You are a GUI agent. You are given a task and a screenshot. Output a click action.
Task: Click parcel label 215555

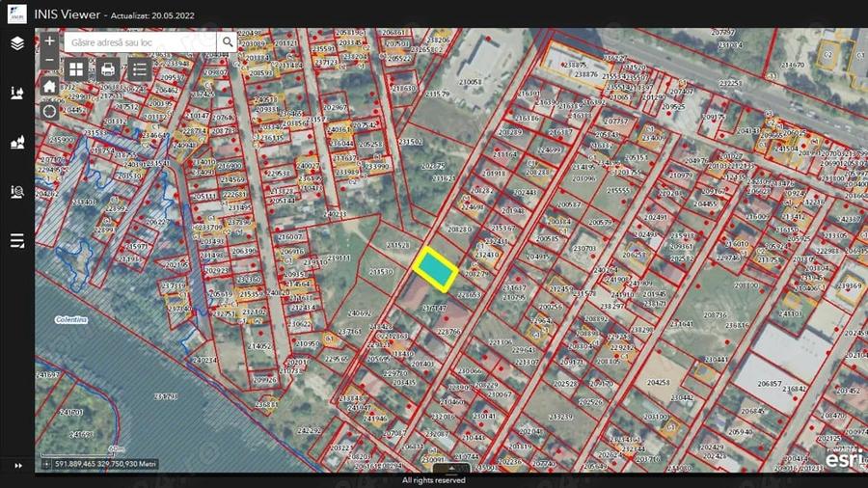pyautogui.click(x=618, y=190)
